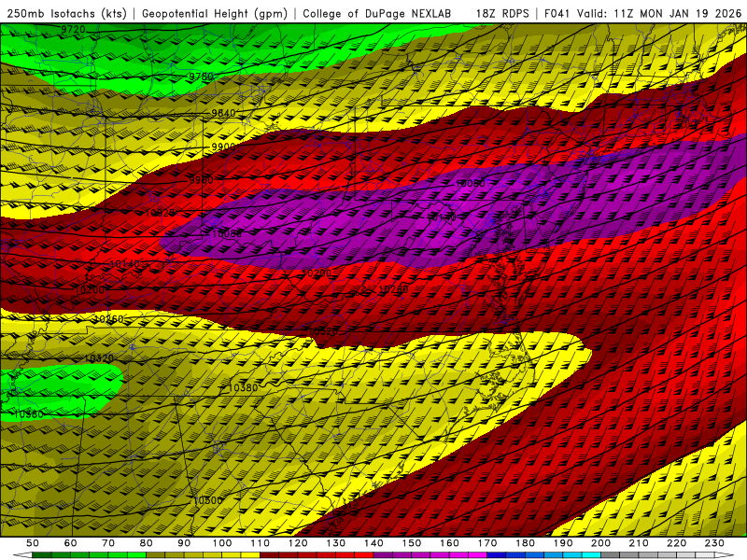
Task: Click the 220 kts legend label
Action: pos(677,543)
